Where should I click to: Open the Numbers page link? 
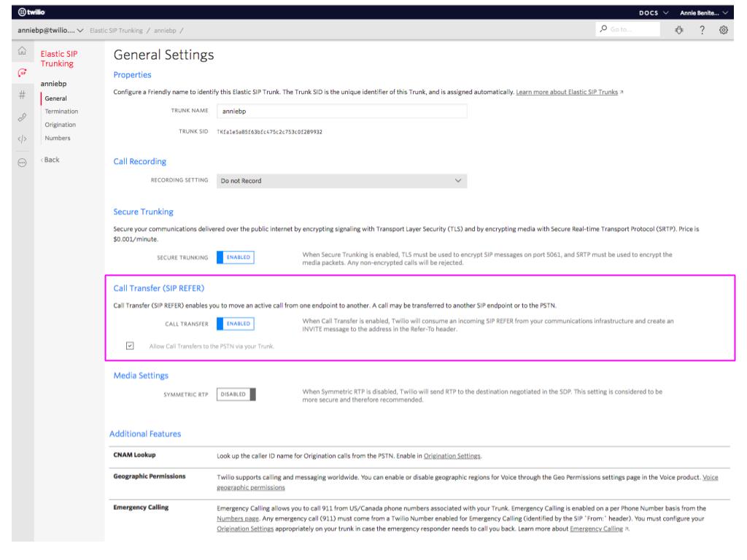point(238,518)
